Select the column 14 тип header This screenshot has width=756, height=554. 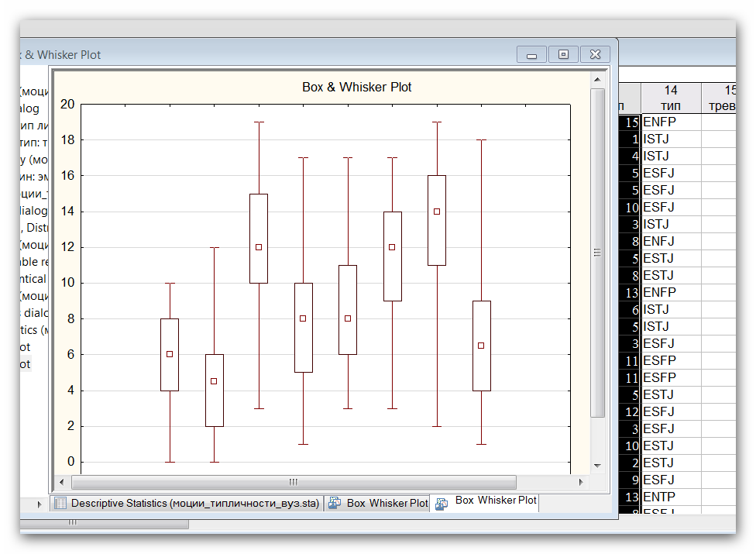pos(670,98)
